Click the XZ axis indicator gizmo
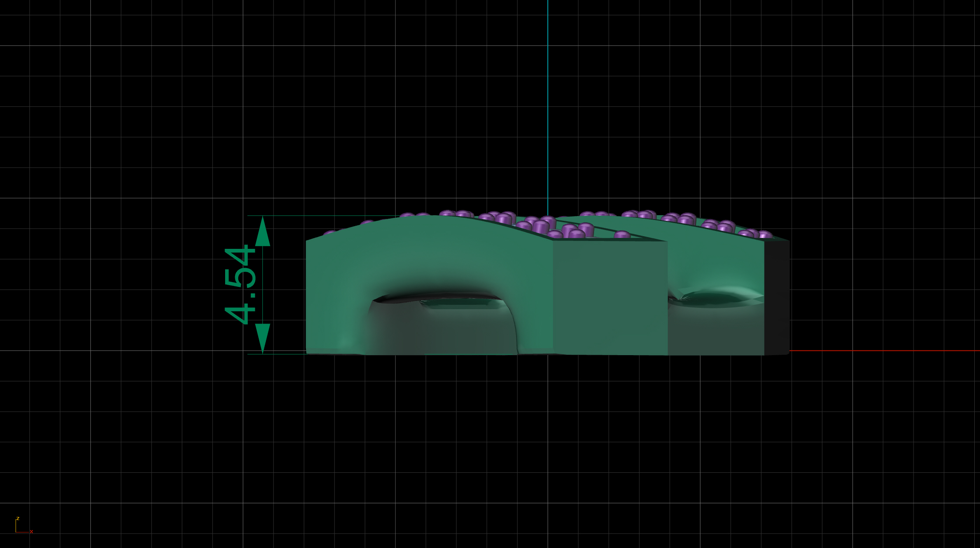 pyautogui.click(x=24, y=525)
